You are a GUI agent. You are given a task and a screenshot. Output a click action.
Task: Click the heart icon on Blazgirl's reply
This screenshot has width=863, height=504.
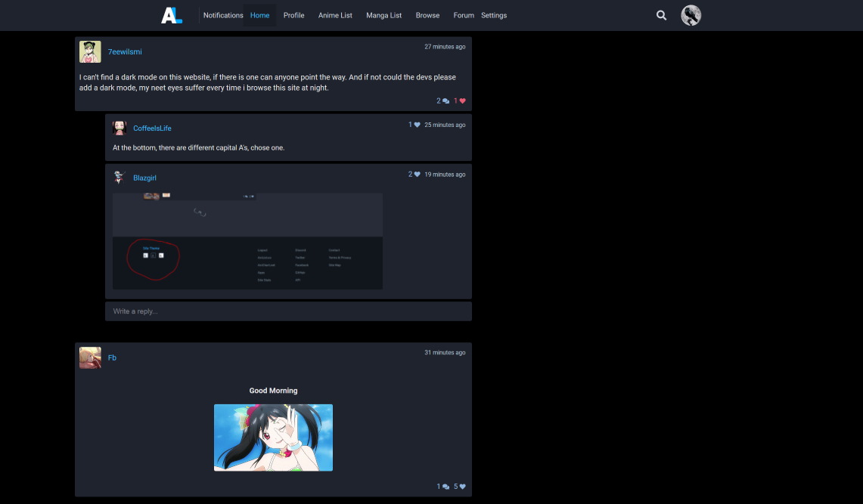point(417,174)
